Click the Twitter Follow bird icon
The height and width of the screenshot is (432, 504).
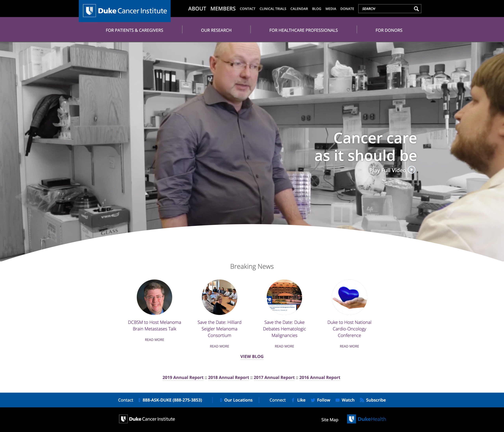[x=313, y=400]
